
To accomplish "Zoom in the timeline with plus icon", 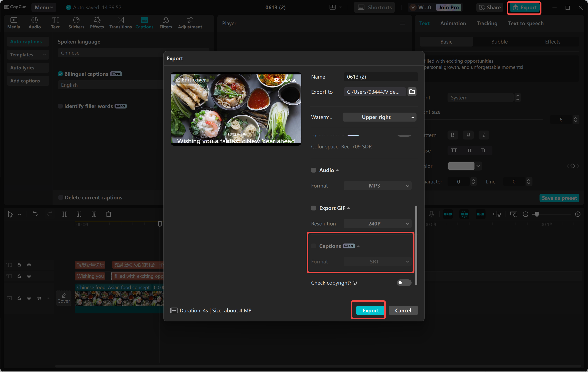I will point(578,214).
